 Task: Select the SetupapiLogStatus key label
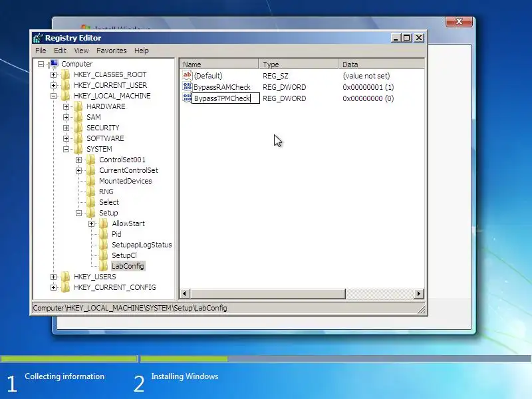(x=142, y=245)
